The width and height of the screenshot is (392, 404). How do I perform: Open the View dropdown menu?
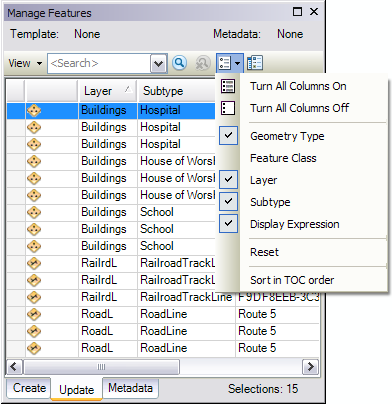(25, 63)
